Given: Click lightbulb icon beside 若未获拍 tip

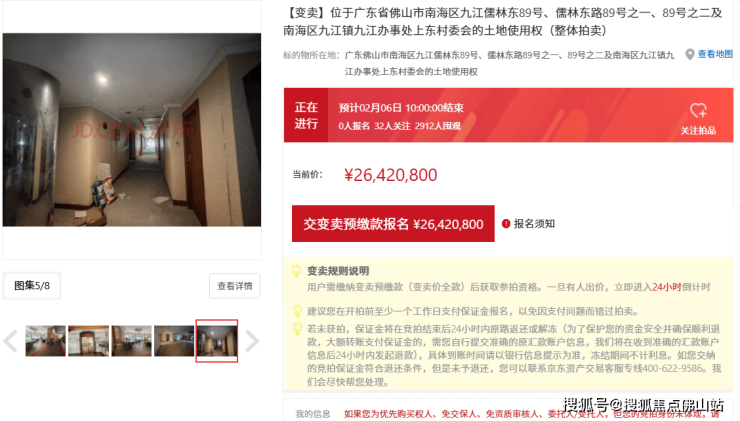Looking at the screenshot, I should (x=297, y=328).
